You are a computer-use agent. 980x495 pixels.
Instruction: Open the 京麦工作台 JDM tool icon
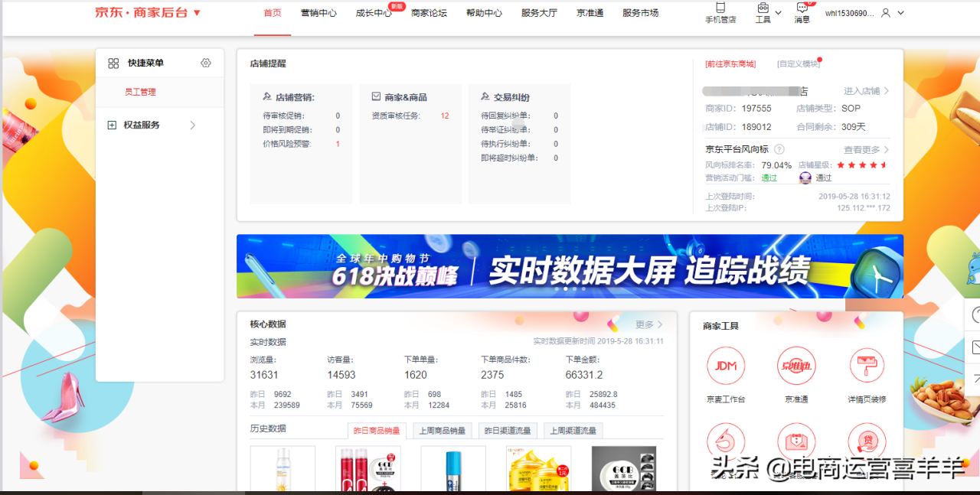click(726, 366)
